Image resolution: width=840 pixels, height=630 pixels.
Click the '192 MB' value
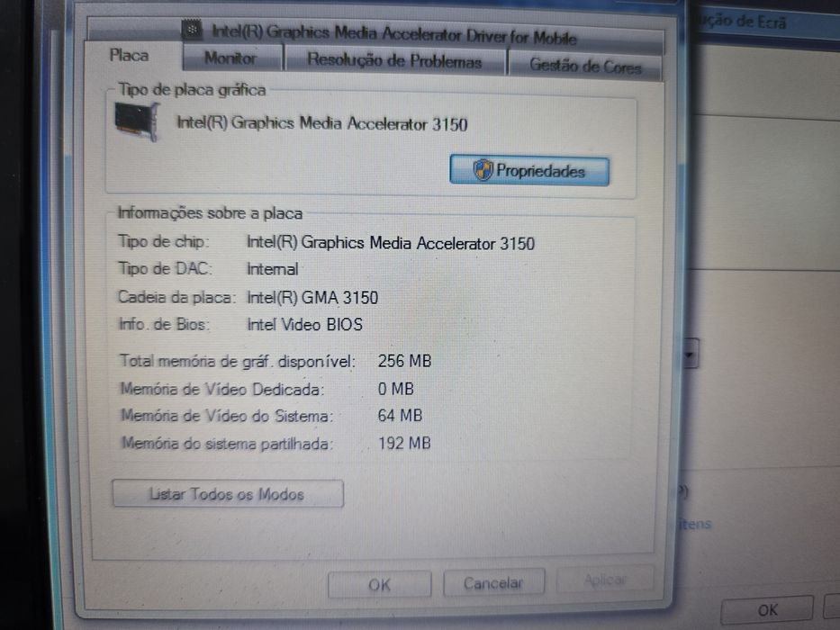[404, 443]
